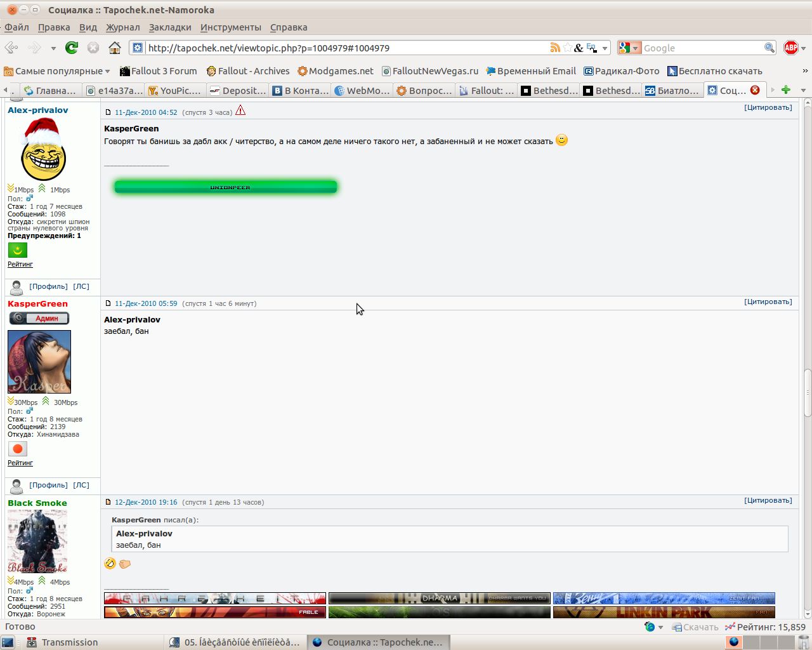Screen dimensions: 812x650
Task: Click the red rating icon under KasperGreen
Action: click(18, 449)
